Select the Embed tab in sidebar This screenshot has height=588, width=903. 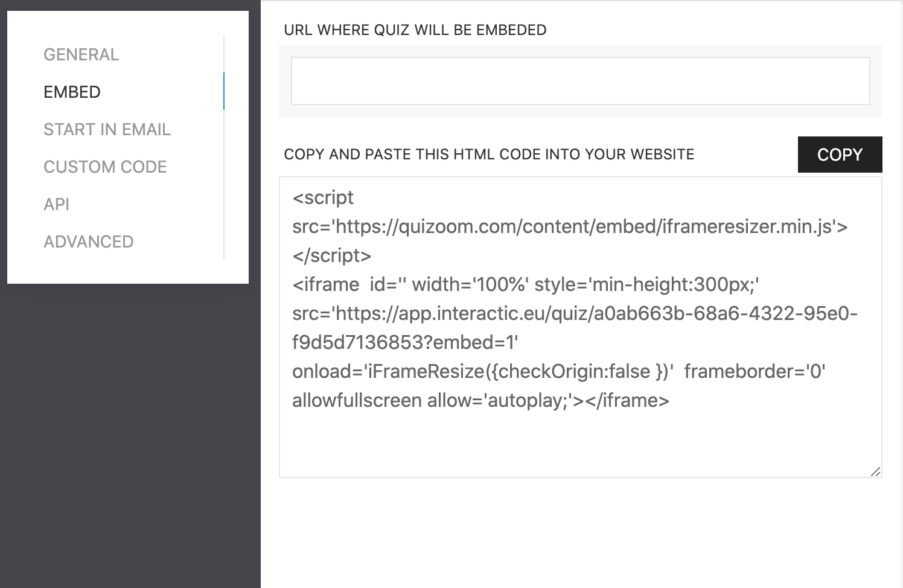72,92
